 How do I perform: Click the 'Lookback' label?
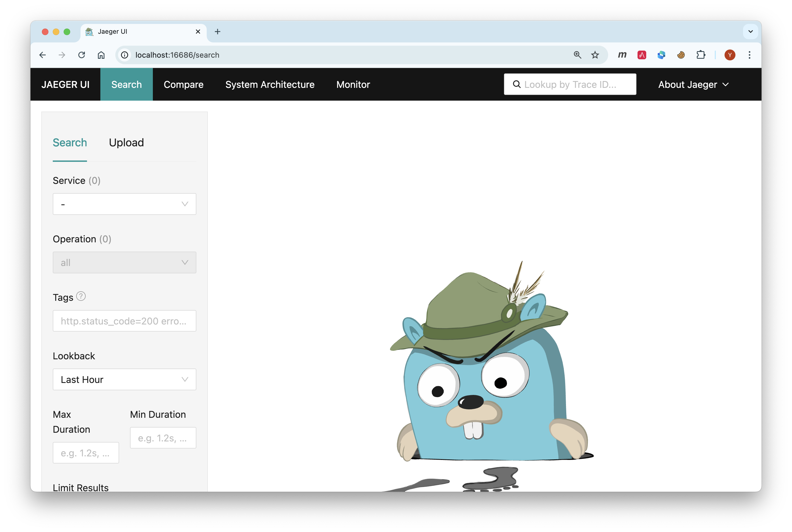click(x=74, y=356)
